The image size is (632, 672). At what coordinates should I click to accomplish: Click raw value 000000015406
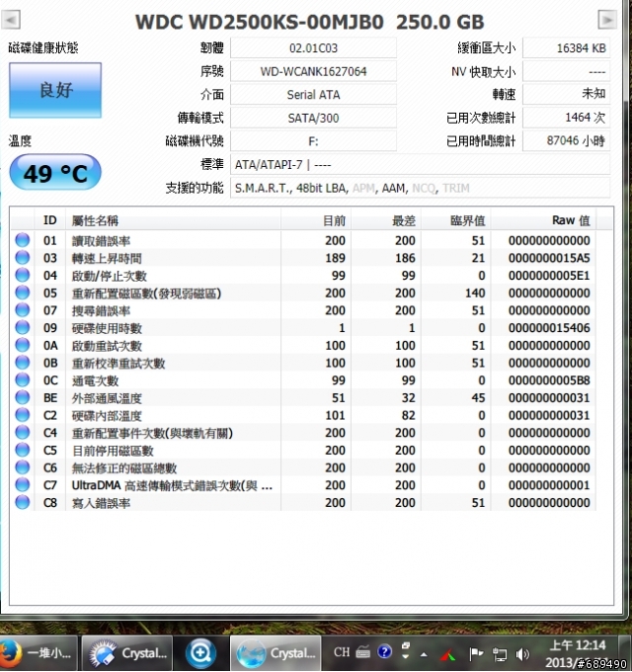click(x=549, y=328)
